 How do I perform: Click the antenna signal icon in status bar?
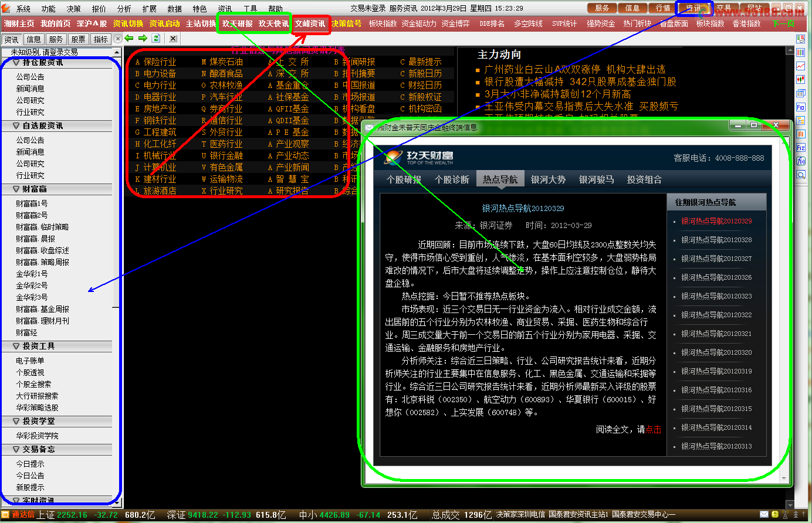click(786, 515)
